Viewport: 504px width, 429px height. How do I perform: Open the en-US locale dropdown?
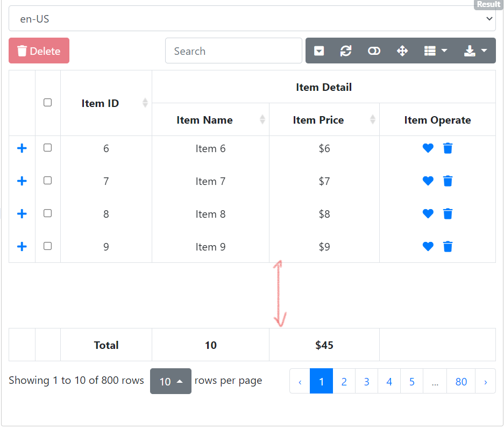point(252,18)
